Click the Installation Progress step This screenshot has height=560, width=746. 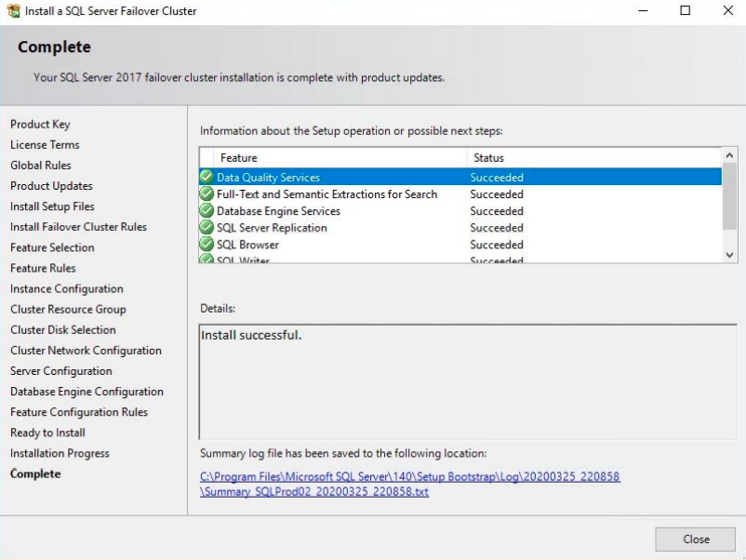(60, 453)
